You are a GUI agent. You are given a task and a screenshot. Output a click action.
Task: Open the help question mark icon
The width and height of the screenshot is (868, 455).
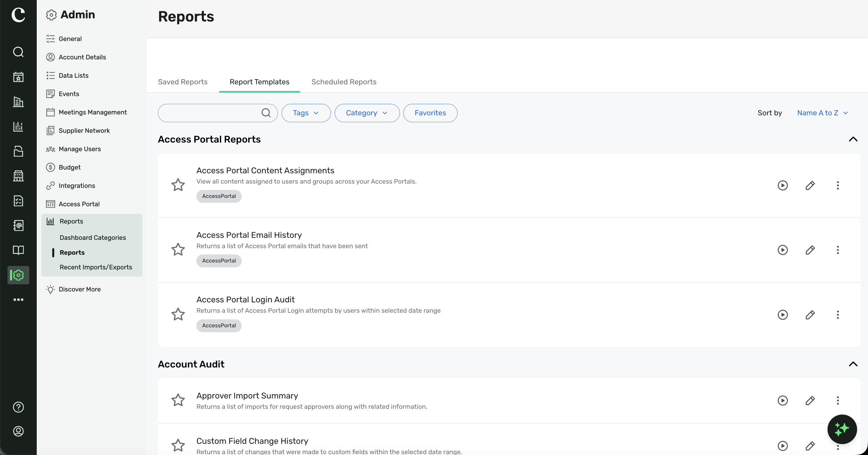click(18, 407)
